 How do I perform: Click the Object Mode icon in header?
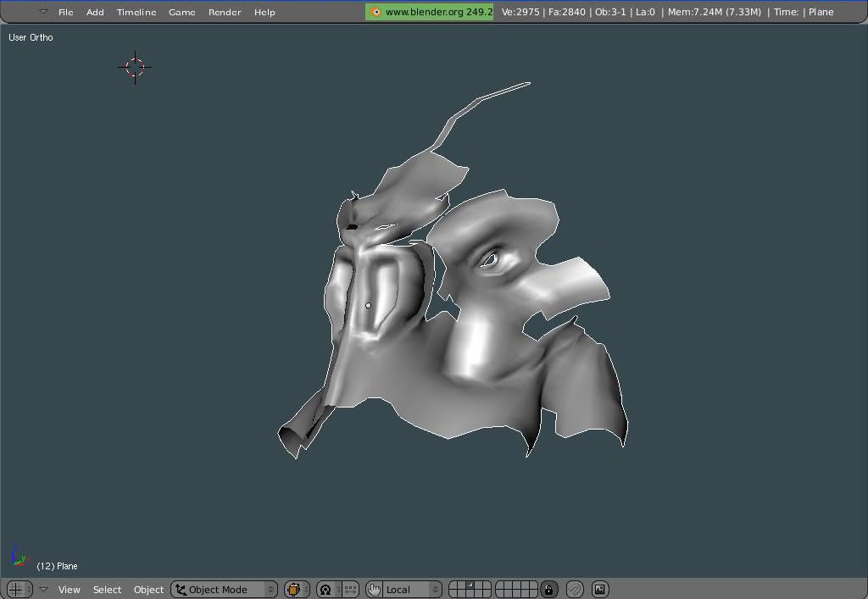[181, 590]
